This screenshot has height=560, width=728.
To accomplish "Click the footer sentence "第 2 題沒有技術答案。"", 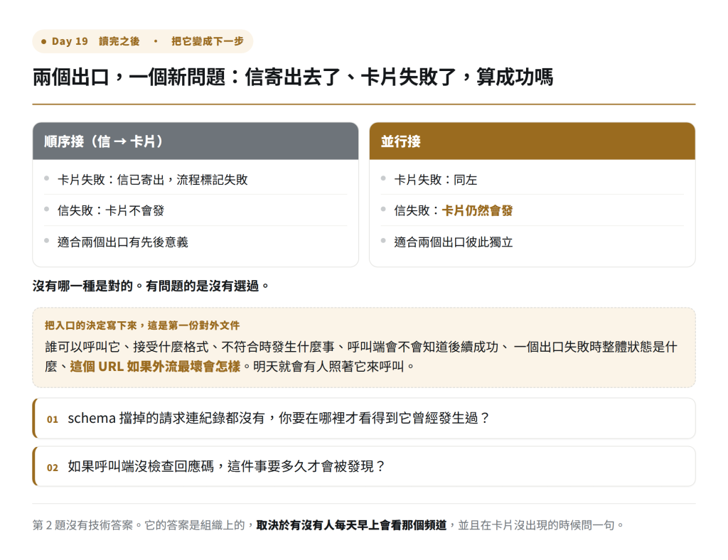I will tap(89, 525).
